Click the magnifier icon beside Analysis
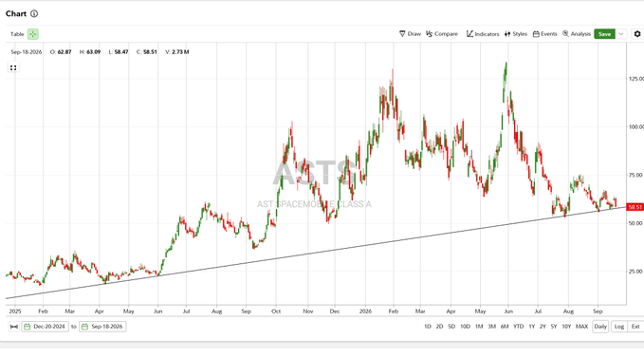644x358 pixels. tap(565, 33)
